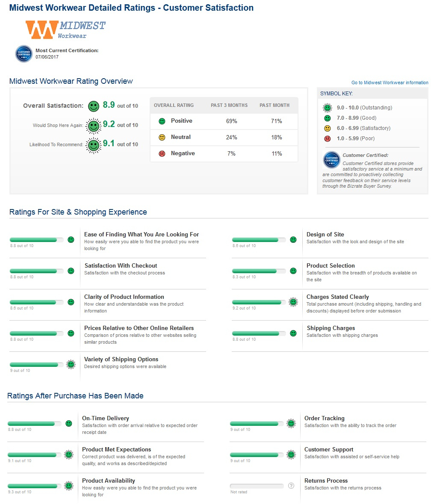The height and width of the screenshot is (504, 431).
Task: Click the Returns Process question mark icon
Action: pos(291,486)
